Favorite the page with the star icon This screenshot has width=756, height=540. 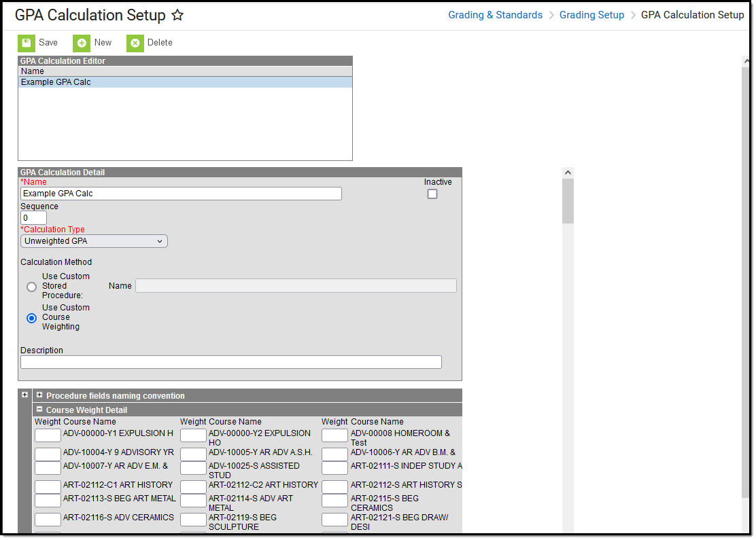click(x=177, y=16)
